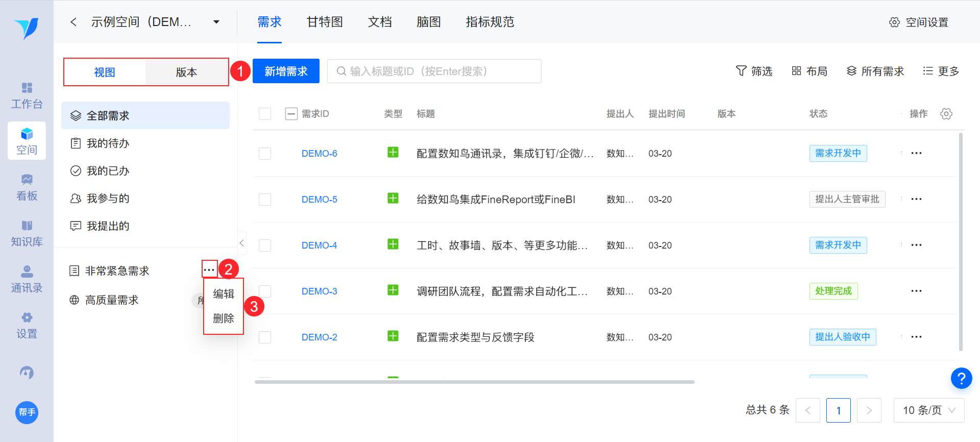Screen dimensions: 980x442
Task: Select the DEMO-2 row checkbox
Action: point(265,337)
